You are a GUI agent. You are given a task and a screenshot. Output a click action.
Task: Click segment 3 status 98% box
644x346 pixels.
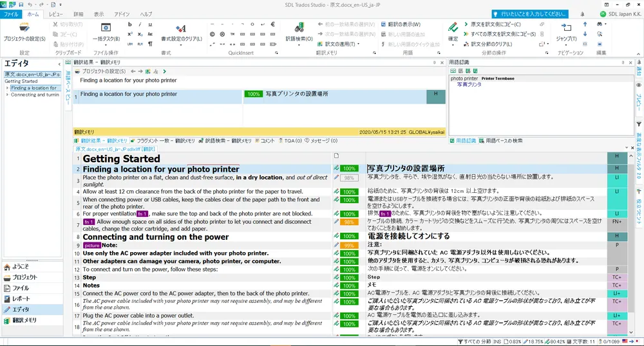(349, 178)
